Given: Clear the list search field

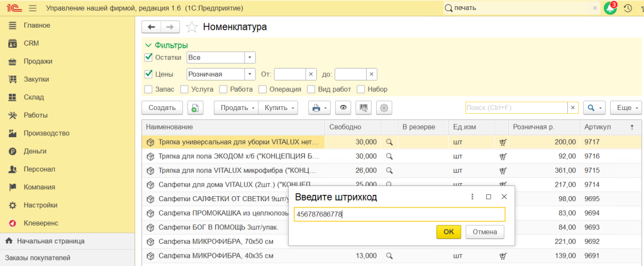Looking at the screenshot, I should [x=574, y=108].
